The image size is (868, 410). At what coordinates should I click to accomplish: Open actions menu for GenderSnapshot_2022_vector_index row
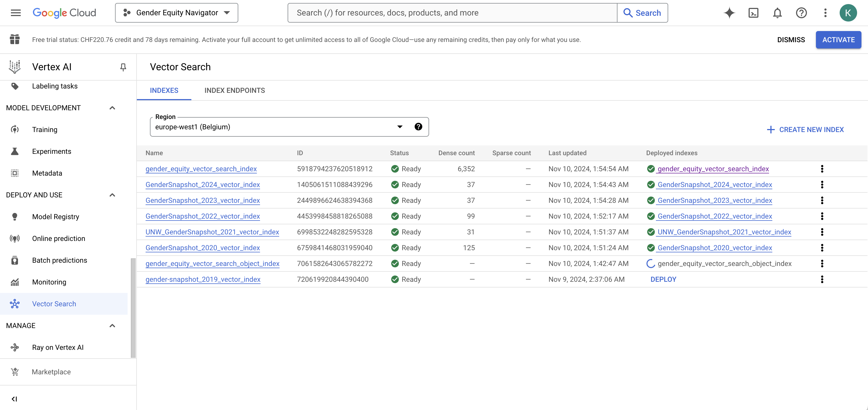822,216
